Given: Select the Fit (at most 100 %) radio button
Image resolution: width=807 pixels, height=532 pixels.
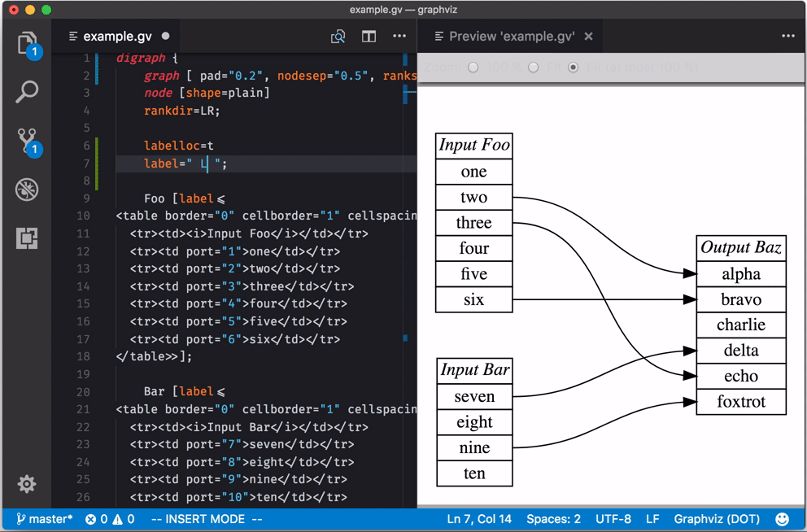Looking at the screenshot, I should pos(574,68).
